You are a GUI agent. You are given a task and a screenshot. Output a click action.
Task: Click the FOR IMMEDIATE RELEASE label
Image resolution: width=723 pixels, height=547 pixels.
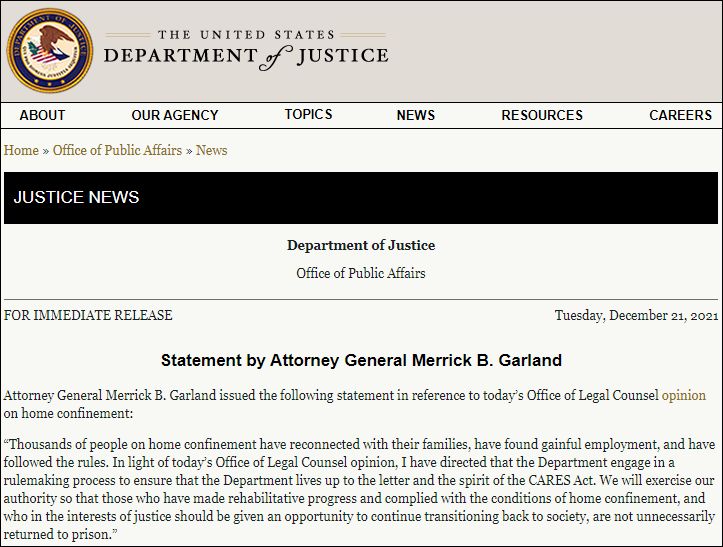pos(88,315)
